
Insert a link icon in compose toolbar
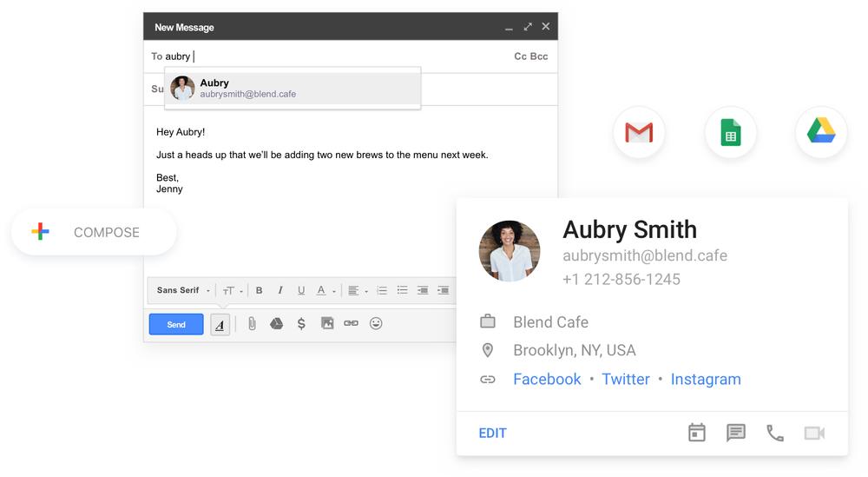pyautogui.click(x=351, y=323)
